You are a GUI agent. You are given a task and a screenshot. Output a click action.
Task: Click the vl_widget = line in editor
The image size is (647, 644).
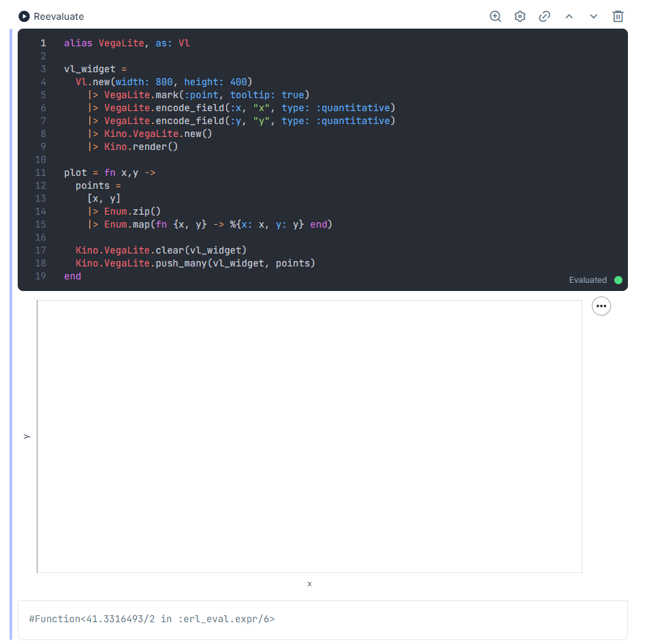click(95, 69)
